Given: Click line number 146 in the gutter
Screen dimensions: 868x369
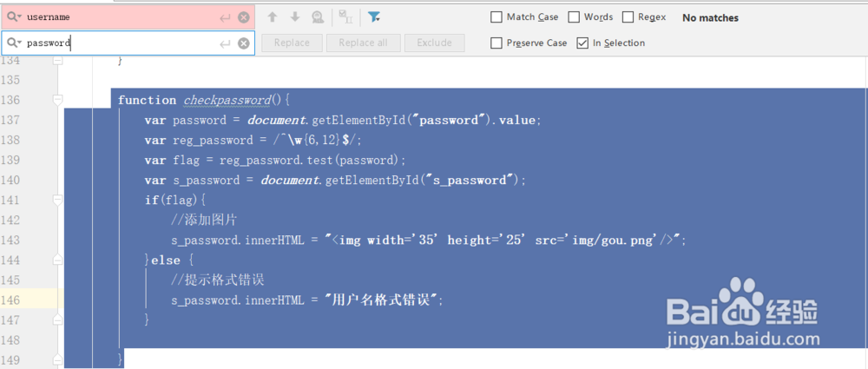Looking at the screenshot, I should (x=10, y=300).
